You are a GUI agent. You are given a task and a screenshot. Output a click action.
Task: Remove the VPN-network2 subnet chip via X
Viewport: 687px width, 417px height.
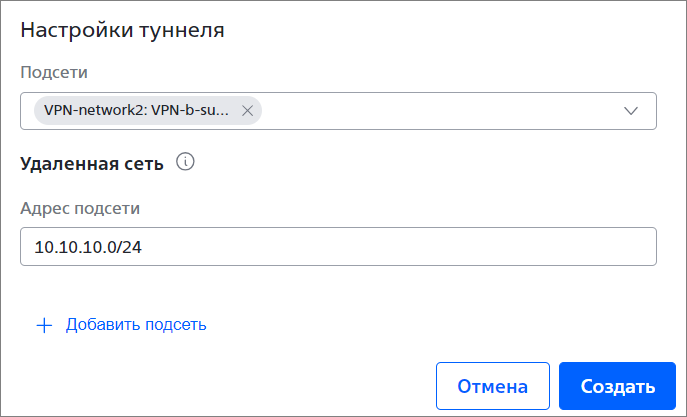[248, 111]
